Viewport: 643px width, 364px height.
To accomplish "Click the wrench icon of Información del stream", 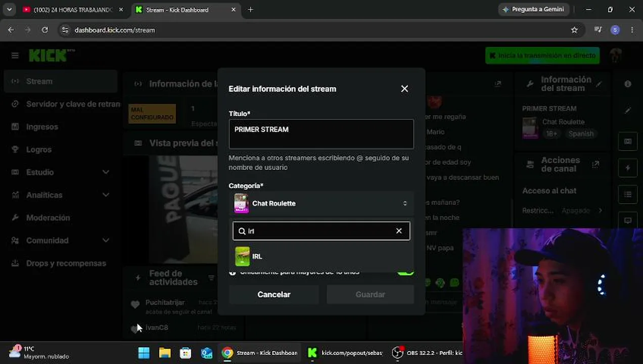I will (530, 84).
